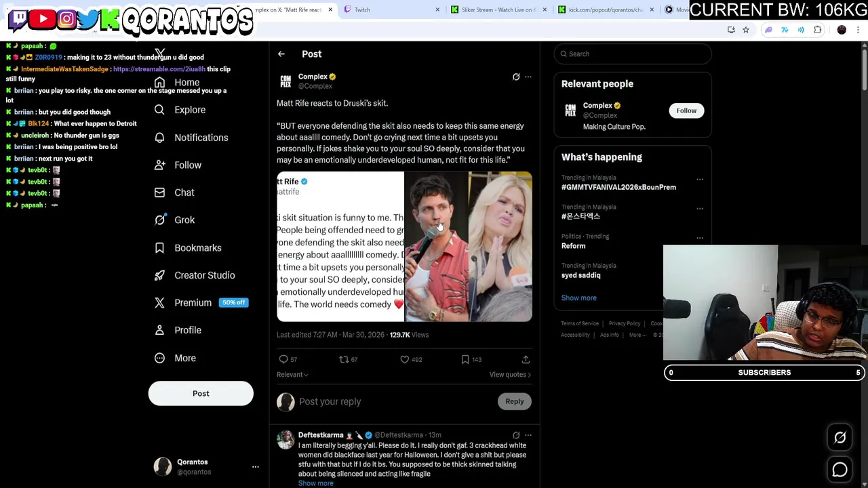Open Premium with 50% off badge
Screen dimensions: 868x488
coord(201,303)
